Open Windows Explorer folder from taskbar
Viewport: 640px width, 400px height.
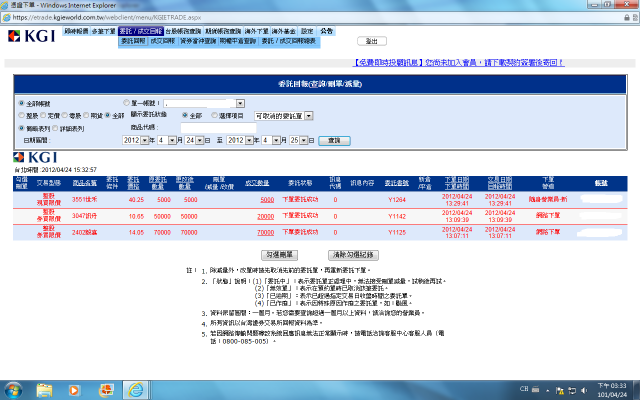(x=44, y=390)
